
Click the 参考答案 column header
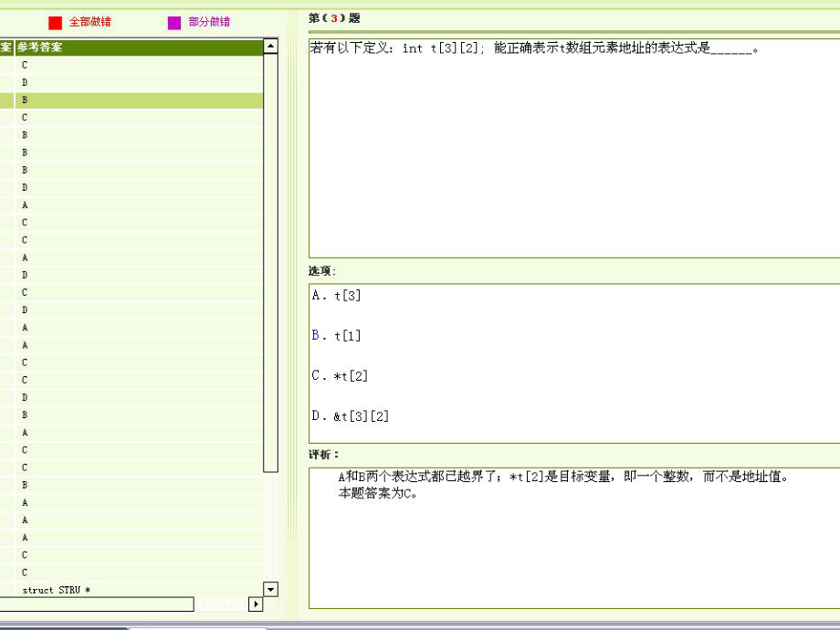140,47
